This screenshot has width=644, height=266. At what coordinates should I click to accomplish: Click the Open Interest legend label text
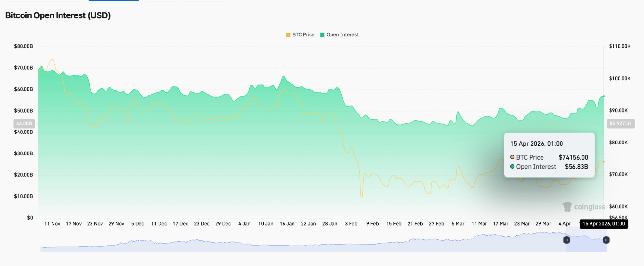pyautogui.click(x=342, y=35)
